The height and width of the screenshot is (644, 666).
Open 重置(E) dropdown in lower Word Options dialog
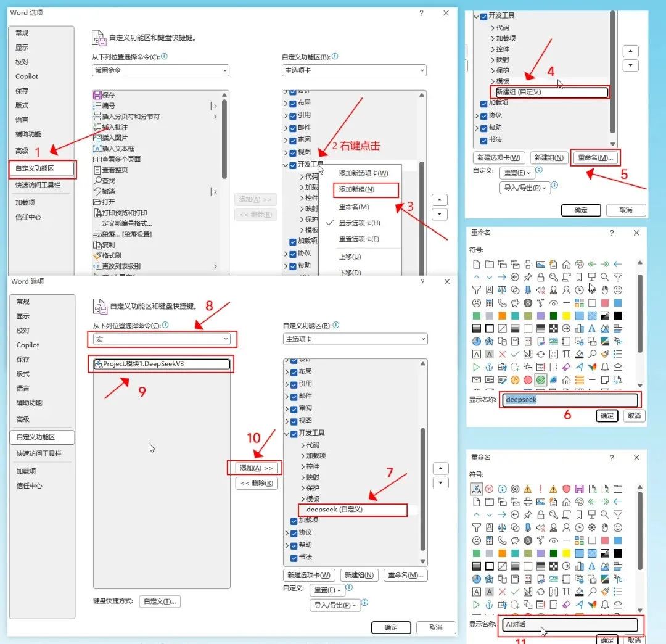click(x=327, y=590)
